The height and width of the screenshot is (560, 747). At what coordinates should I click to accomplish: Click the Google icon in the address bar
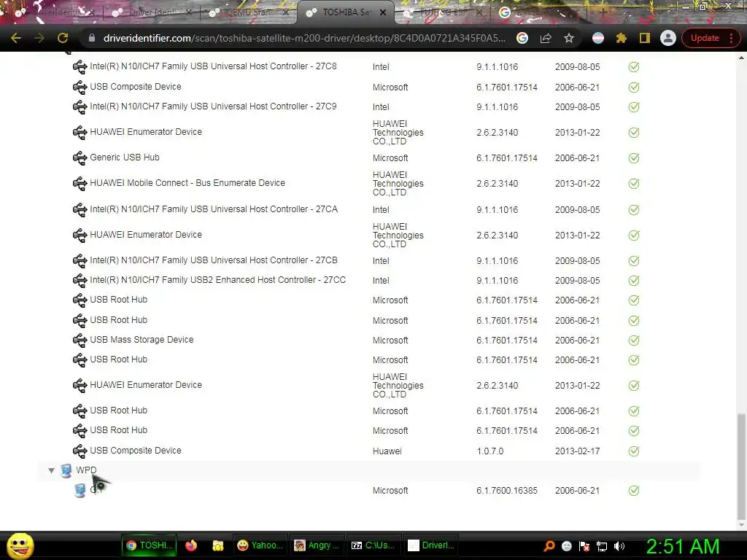point(522,38)
